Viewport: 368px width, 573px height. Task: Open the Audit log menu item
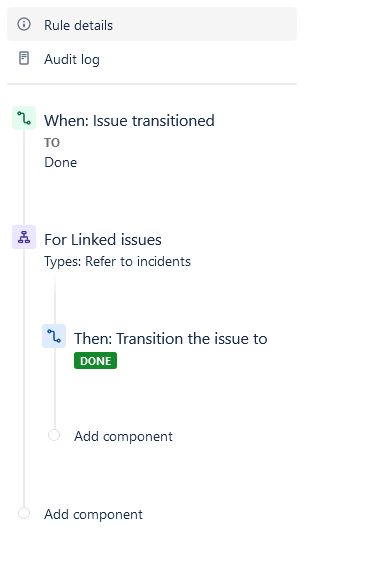pyautogui.click(x=152, y=58)
